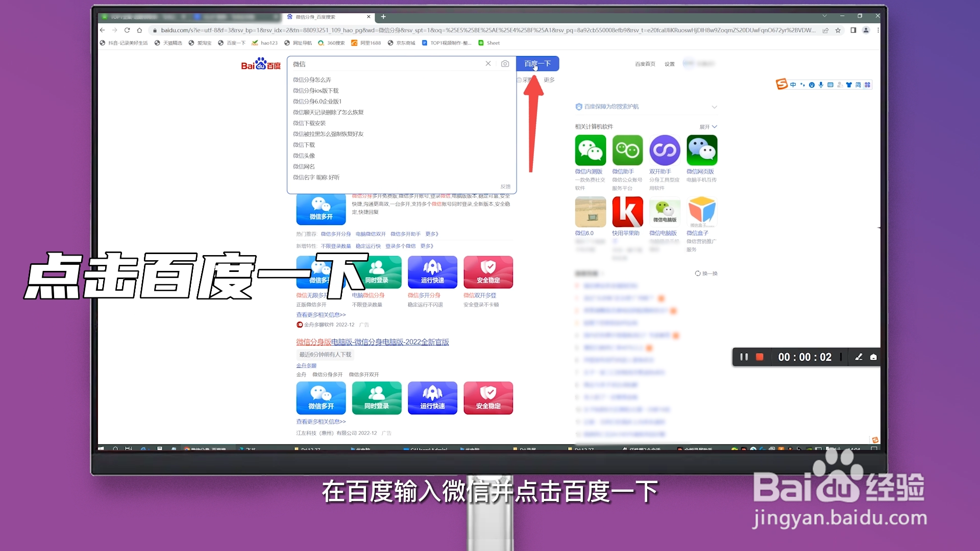Screen dimensions: 980x551
Task: Click the 百度一下 search button
Action: (537, 63)
